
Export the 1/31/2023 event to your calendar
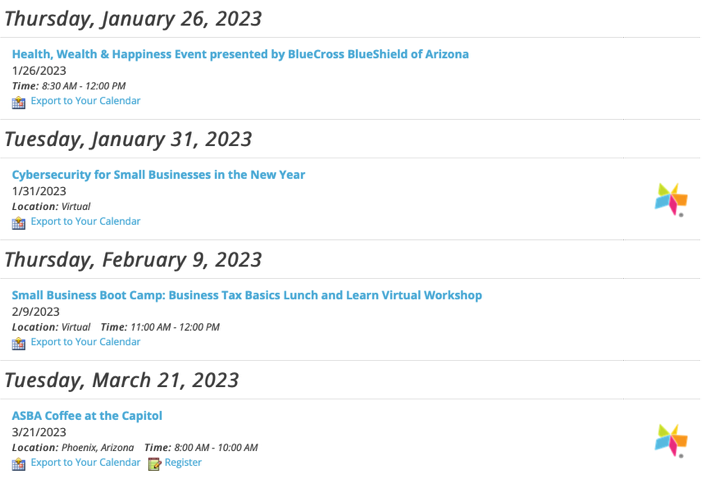pyautogui.click(x=86, y=221)
